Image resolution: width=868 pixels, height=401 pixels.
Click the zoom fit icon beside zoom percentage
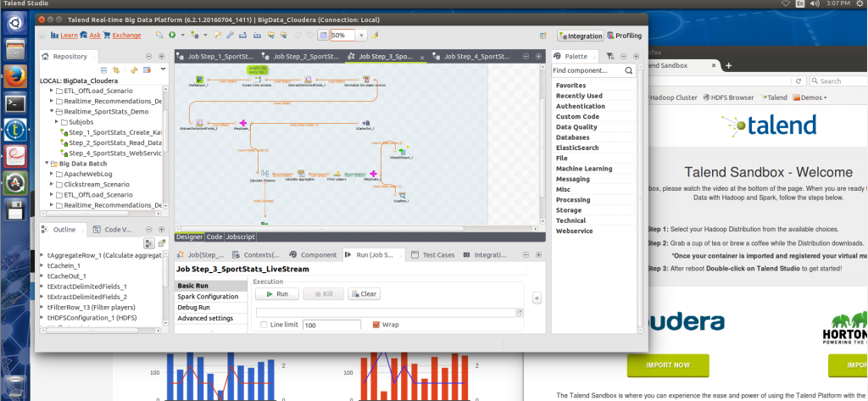click(x=323, y=35)
